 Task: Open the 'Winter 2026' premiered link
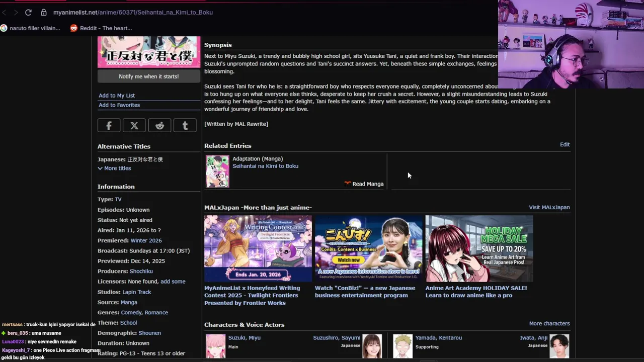coord(146,241)
